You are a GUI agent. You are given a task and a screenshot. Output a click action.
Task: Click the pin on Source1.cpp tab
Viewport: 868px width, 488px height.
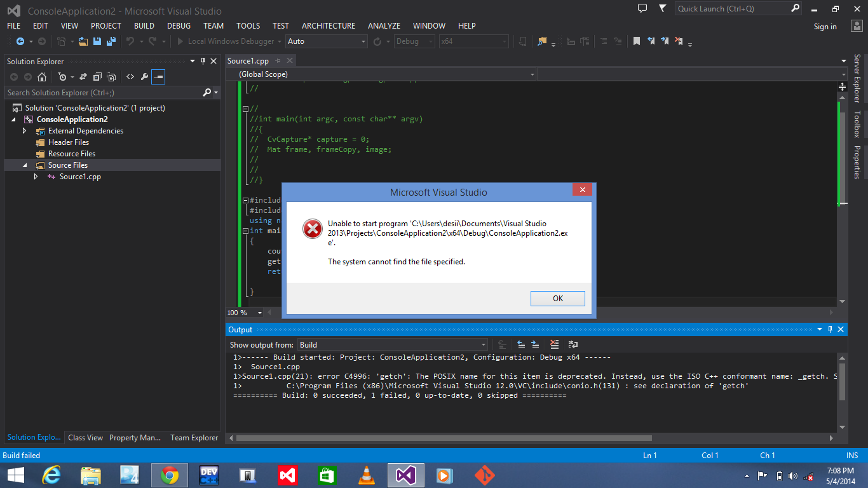[x=278, y=60]
